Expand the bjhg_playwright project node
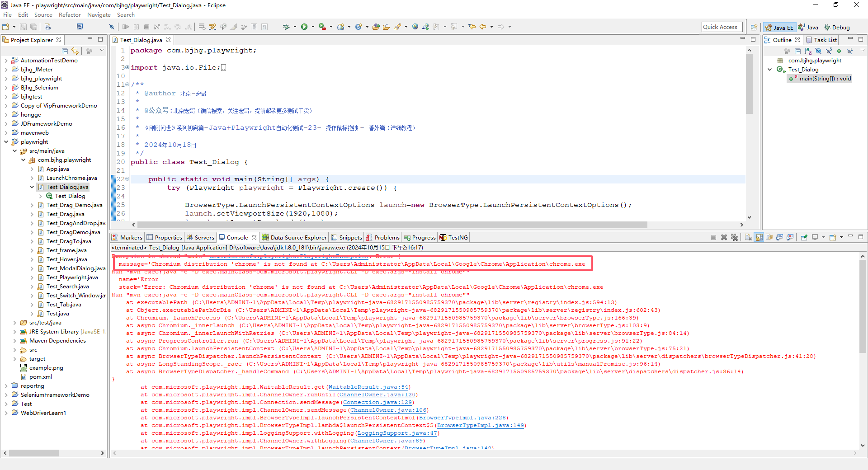 point(6,79)
